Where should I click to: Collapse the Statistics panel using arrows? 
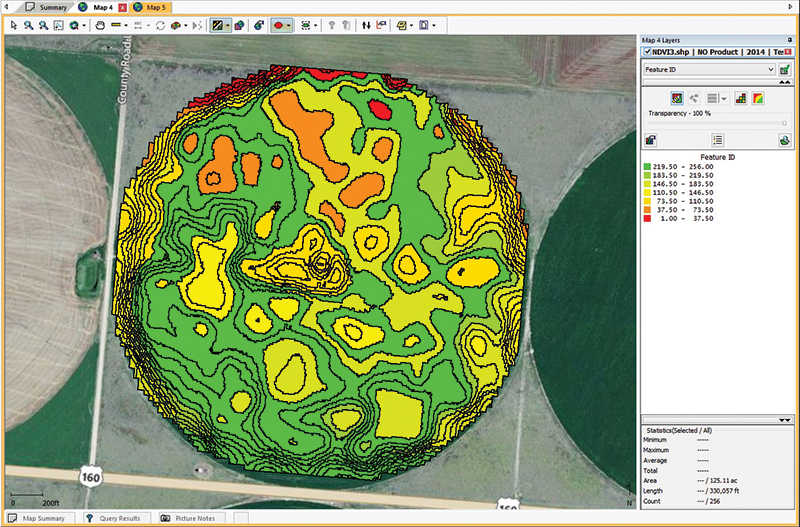coord(783,418)
